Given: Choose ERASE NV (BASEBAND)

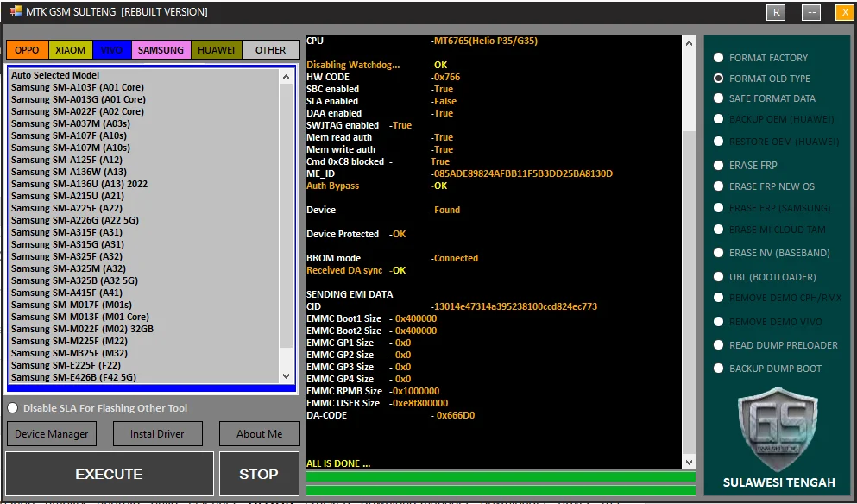Looking at the screenshot, I should [772, 253].
